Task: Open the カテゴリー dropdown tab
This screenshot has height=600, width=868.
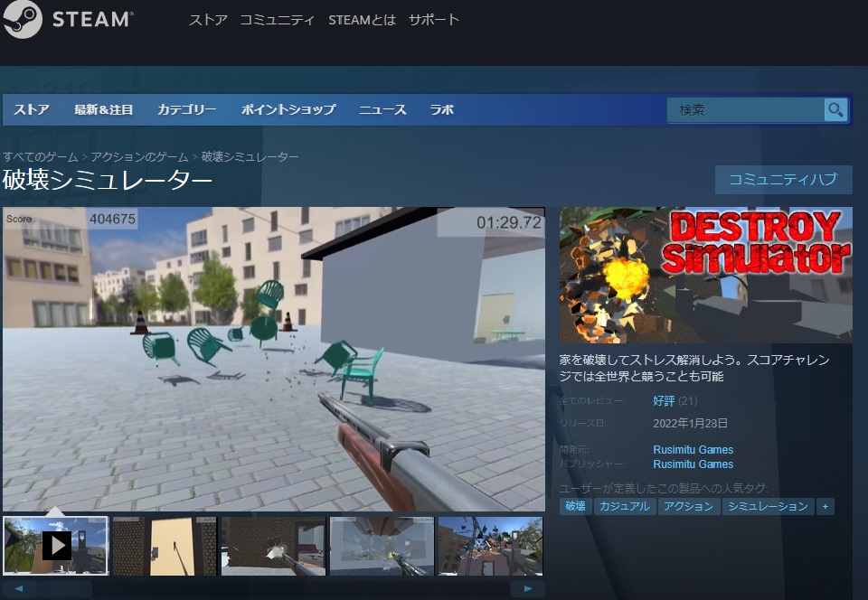Action: (186, 109)
